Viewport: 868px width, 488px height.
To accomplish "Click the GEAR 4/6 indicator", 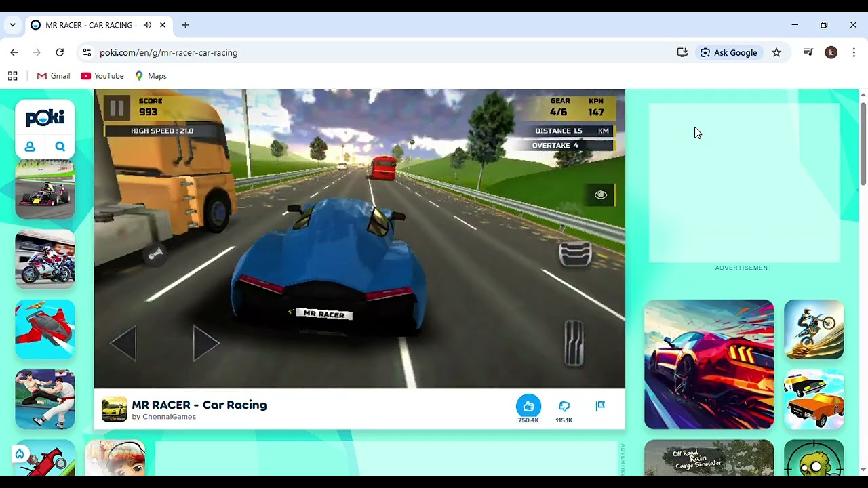I will pyautogui.click(x=559, y=107).
